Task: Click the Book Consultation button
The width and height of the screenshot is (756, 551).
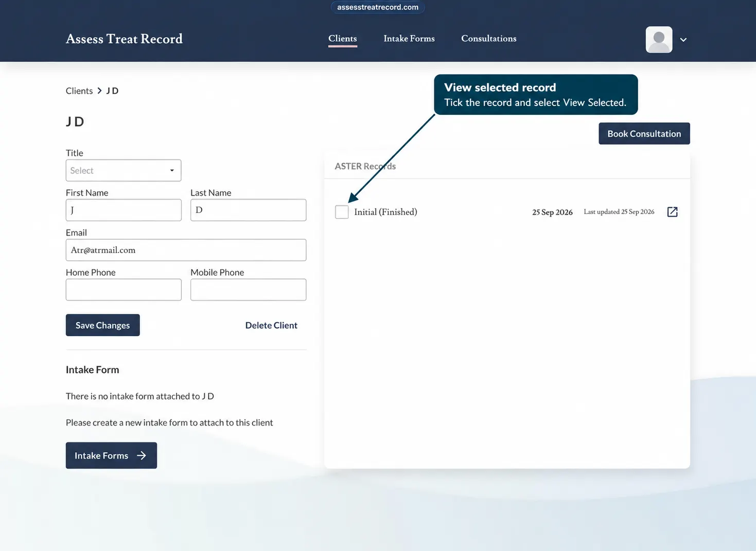Action: [x=644, y=134]
